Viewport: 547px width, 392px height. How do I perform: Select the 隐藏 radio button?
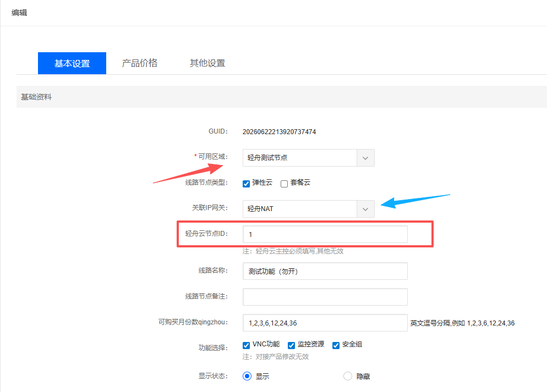tap(348, 376)
